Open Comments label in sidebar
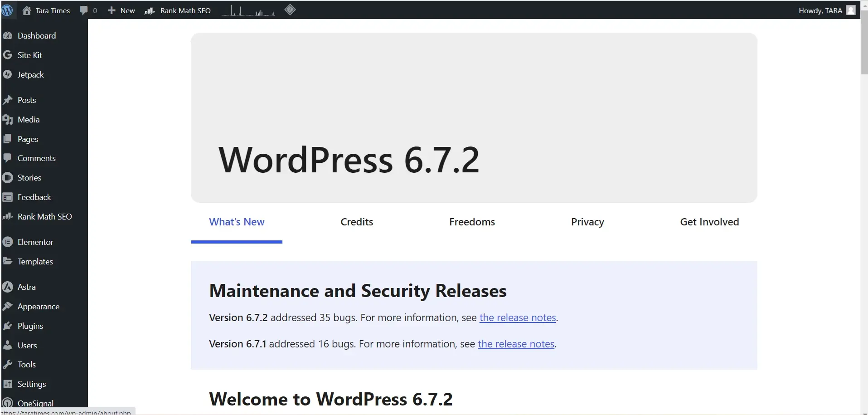Viewport: 868px width, 415px height. click(x=37, y=158)
